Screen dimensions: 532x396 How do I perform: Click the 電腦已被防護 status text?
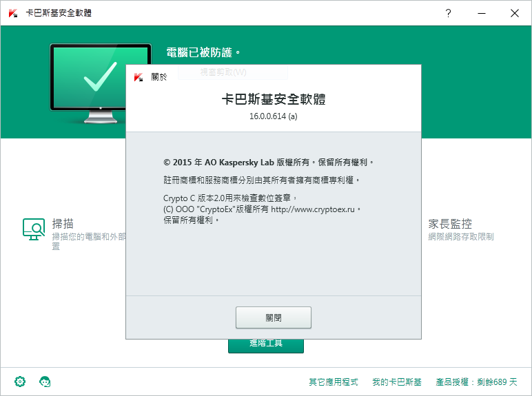point(203,52)
